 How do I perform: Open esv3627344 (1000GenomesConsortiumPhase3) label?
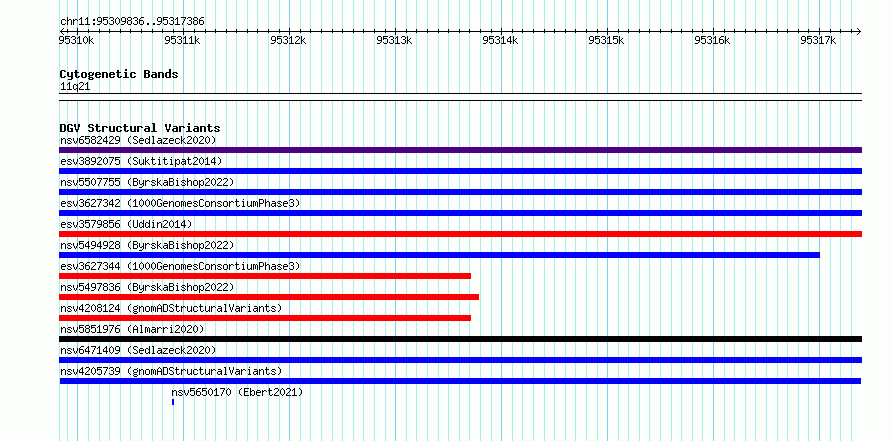180,266
